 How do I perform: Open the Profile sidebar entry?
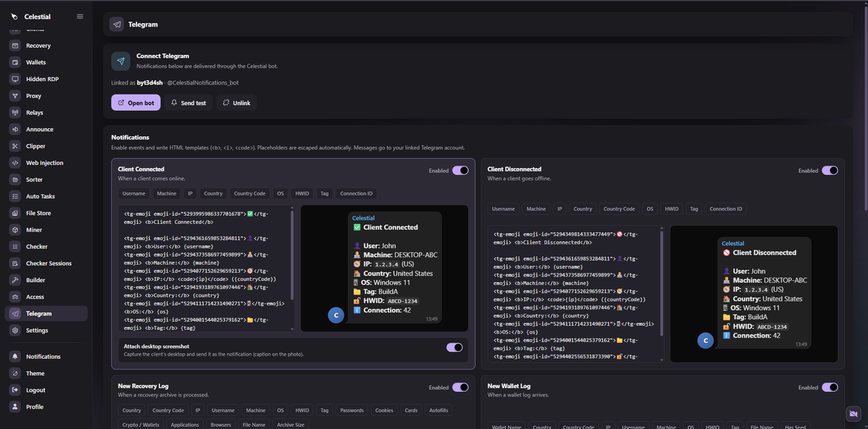pyautogui.click(x=46, y=407)
